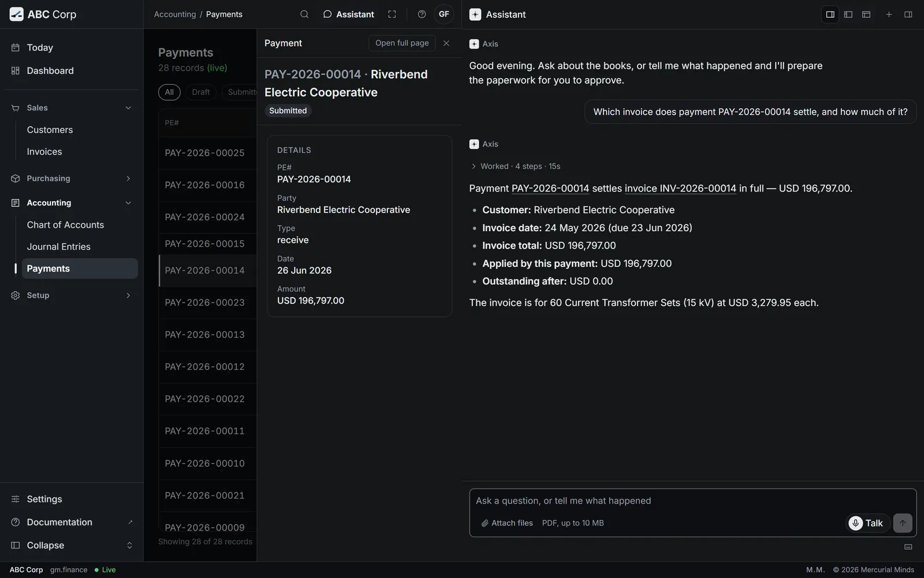
Task: Open the GF user avatar
Action: (x=444, y=14)
